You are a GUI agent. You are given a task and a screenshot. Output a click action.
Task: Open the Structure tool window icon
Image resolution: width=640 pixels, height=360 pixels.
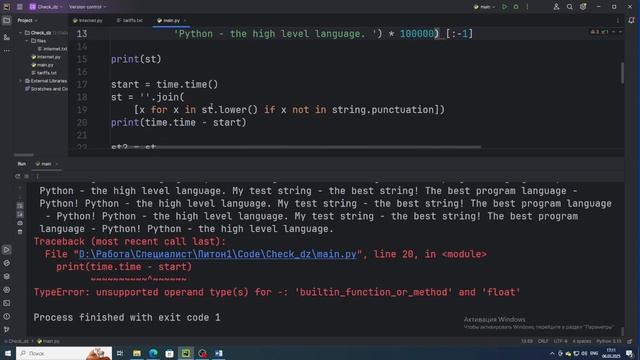coord(7,37)
